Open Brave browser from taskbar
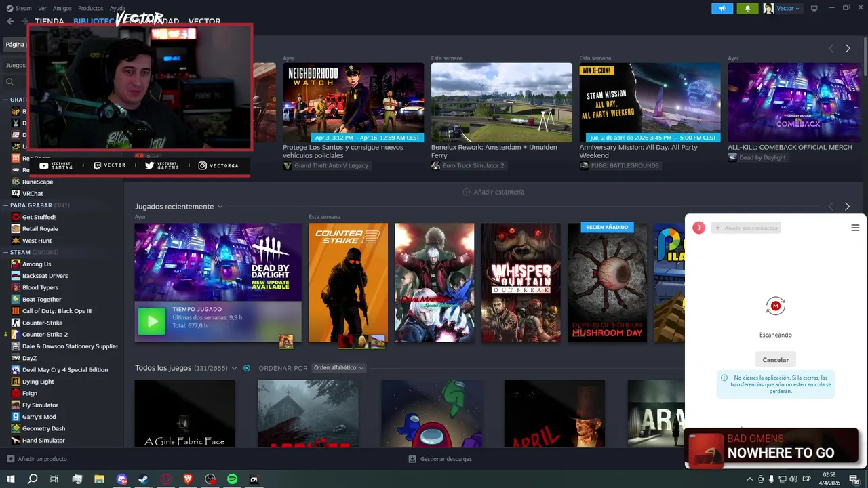This screenshot has width=868, height=488. click(188, 479)
